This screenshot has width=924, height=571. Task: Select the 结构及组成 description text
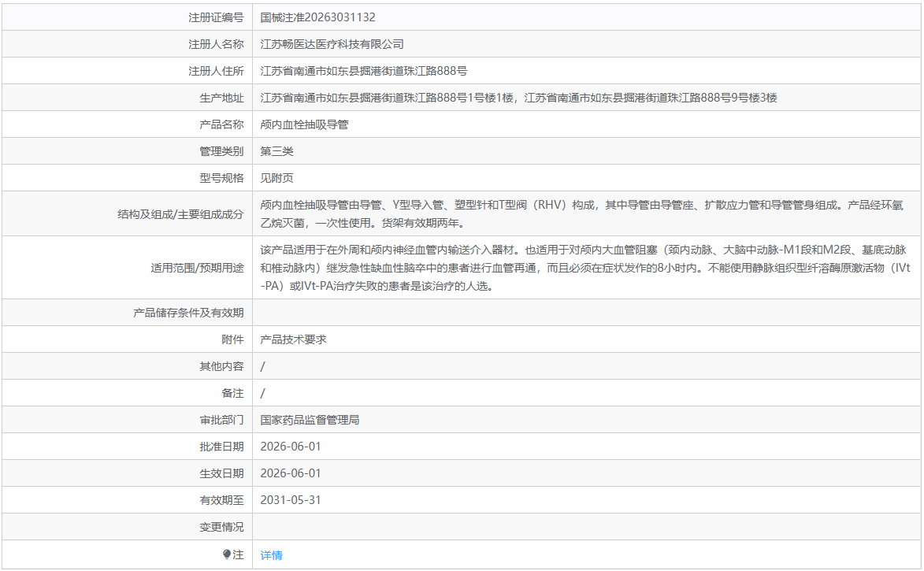point(581,214)
